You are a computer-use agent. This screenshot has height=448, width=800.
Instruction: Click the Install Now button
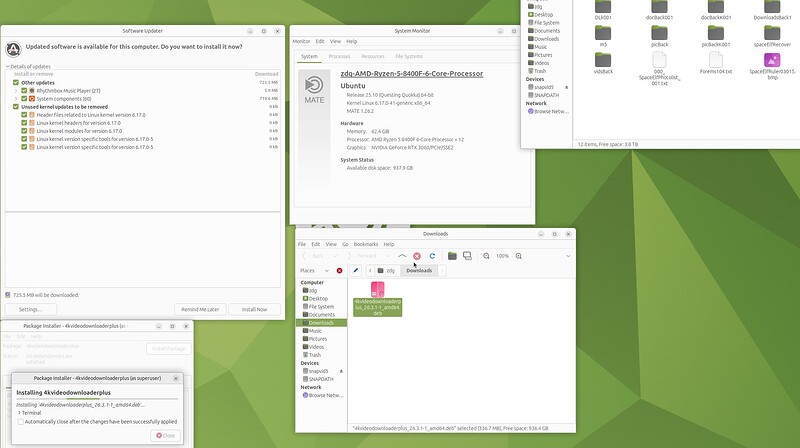[254, 309]
